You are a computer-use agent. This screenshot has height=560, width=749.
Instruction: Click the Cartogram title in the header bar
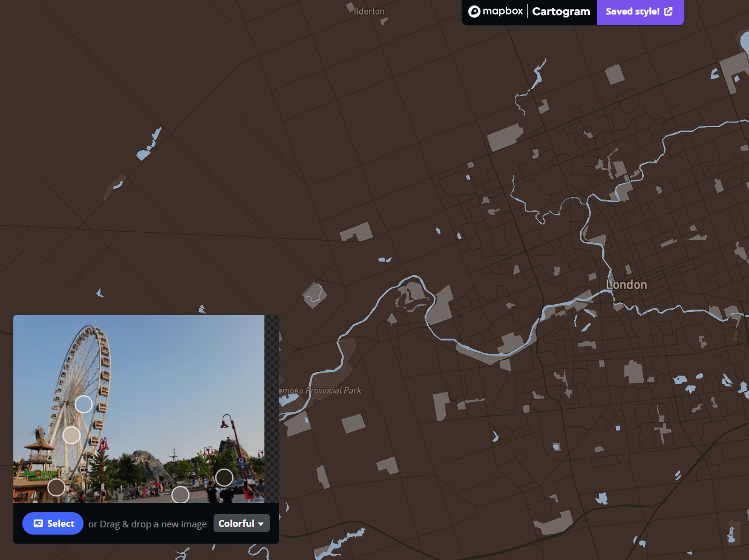[560, 11]
